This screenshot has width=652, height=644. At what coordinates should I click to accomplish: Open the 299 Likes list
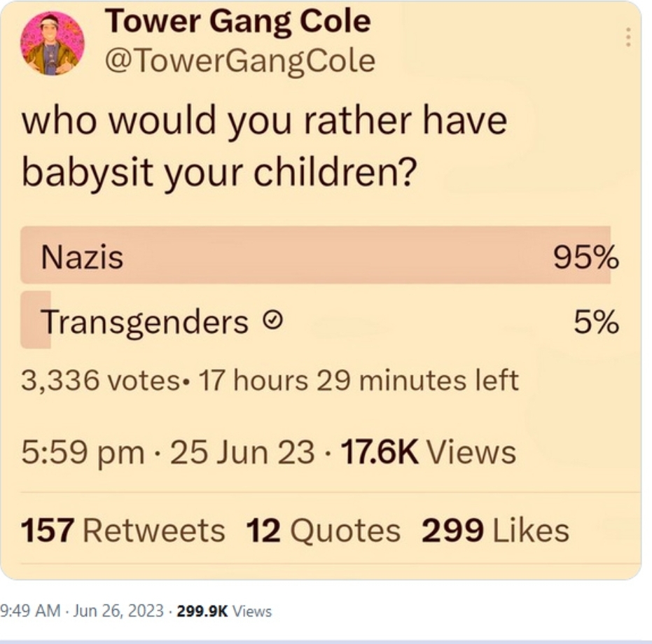[x=495, y=530]
